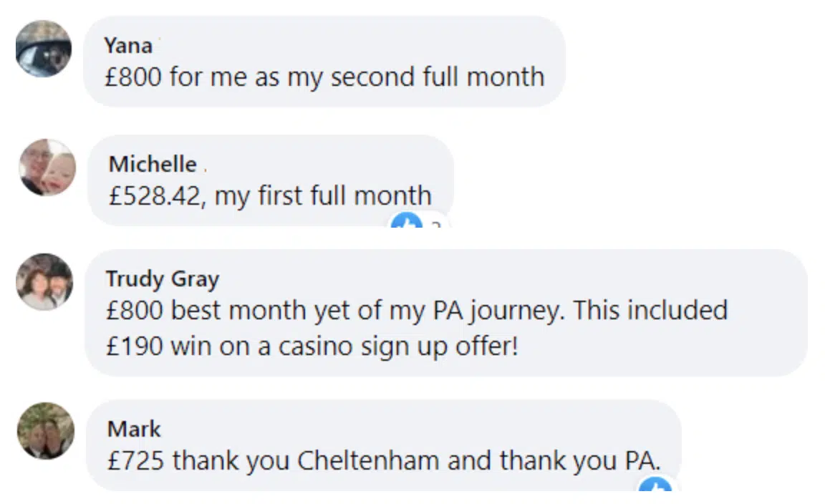The width and height of the screenshot is (825, 504).
Task: Click the like reaction on Mark's comment
Action: point(655,488)
